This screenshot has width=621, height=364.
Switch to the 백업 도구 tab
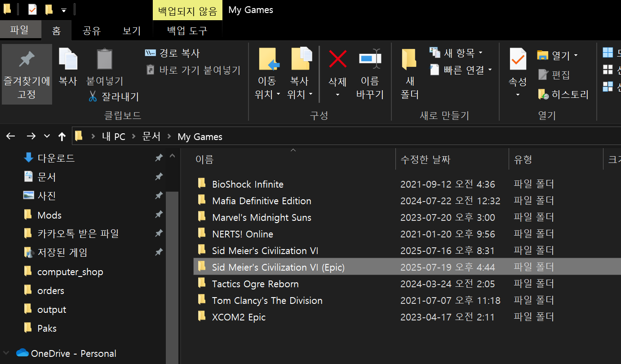coord(187,31)
